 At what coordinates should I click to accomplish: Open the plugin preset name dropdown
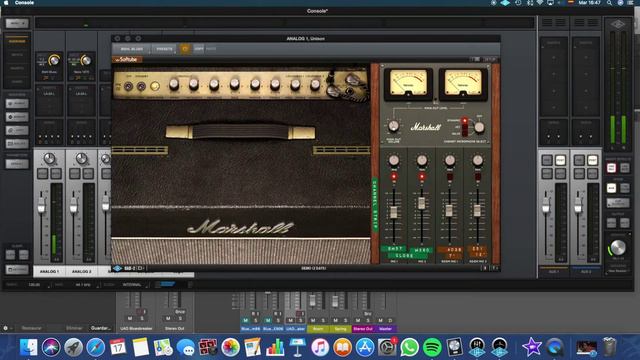click(132, 49)
